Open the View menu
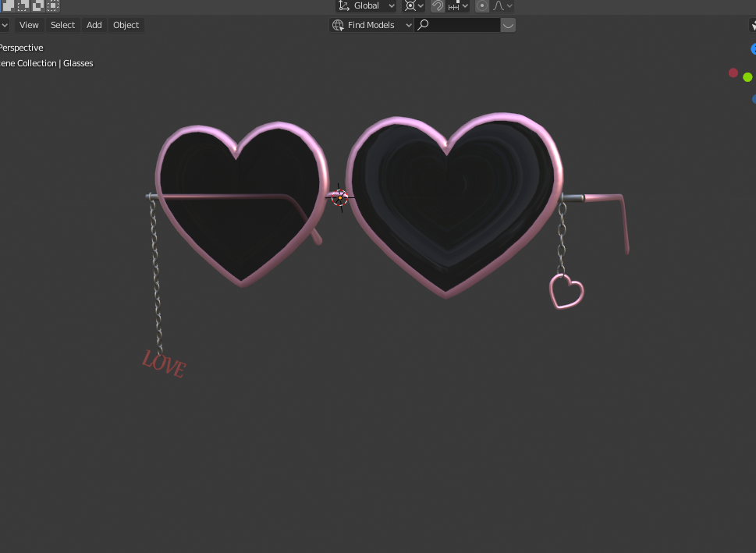The height and width of the screenshot is (553, 756). 28,24
